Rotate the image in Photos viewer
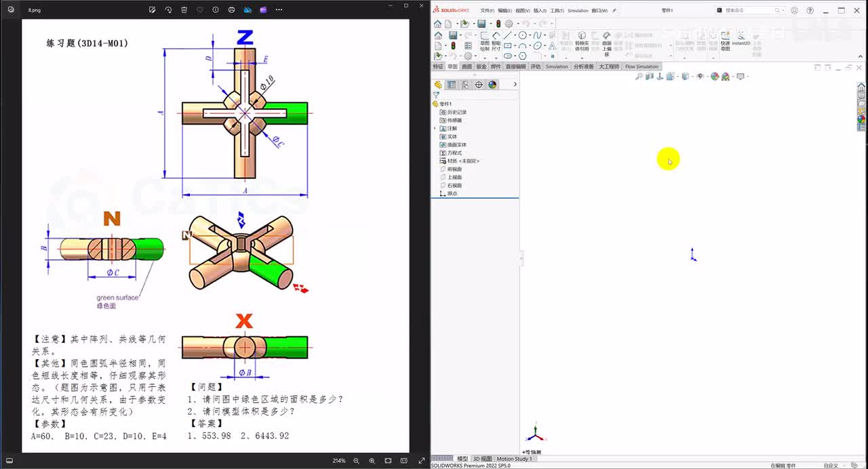This screenshot has height=469, width=868. pyautogui.click(x=168, y=10)
